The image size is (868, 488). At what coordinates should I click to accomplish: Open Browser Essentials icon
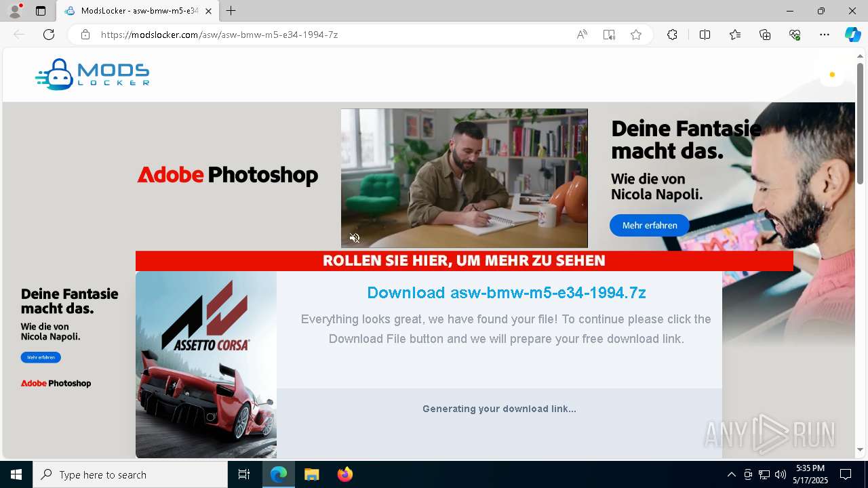795,35
